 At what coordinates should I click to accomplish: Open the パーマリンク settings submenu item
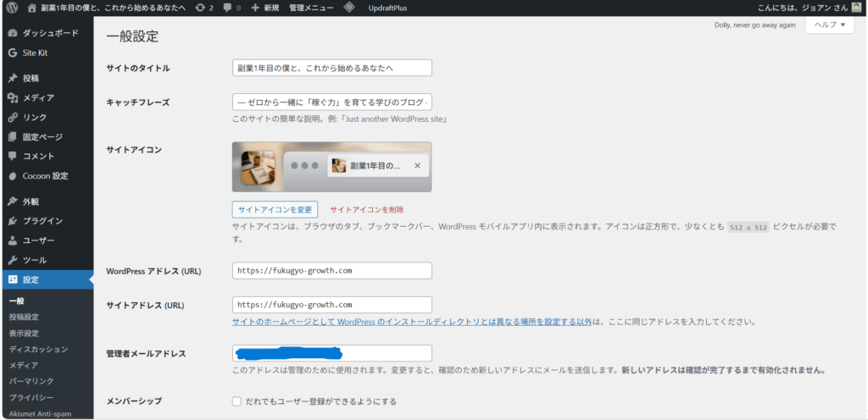[31, 381]
